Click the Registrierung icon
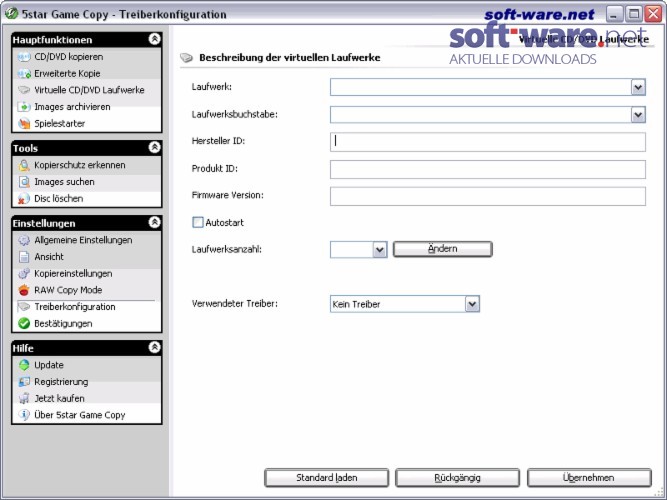The height and width of the screenshot is (500, 667). 24,382
